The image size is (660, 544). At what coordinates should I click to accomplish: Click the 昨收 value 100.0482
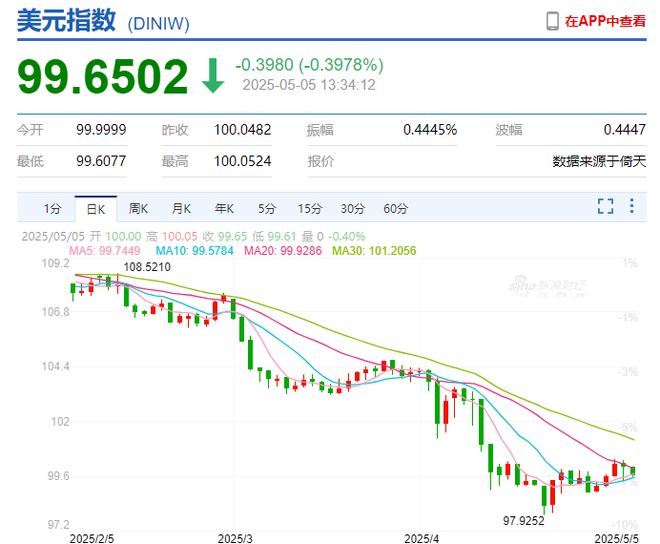pyautogui.click(x=242, y=130)
